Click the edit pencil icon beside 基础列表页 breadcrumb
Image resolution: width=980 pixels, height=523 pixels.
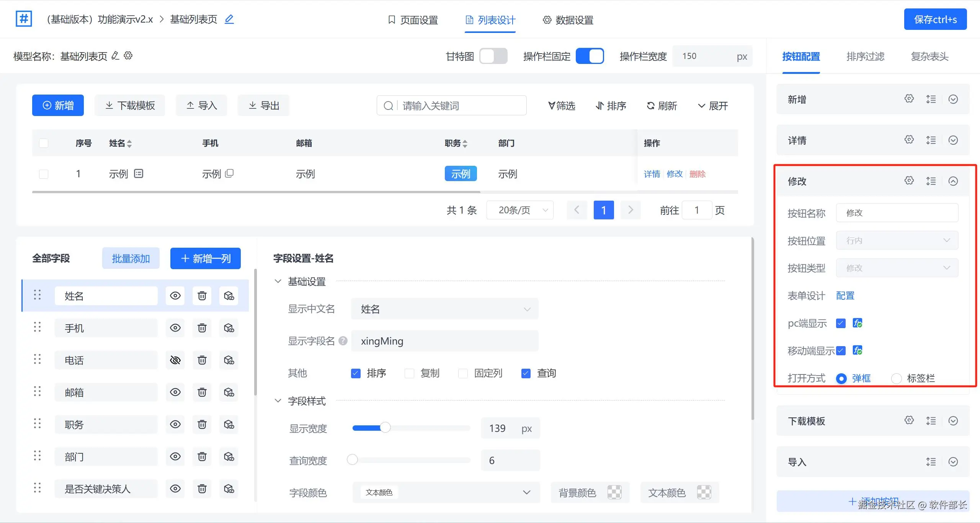229,19
